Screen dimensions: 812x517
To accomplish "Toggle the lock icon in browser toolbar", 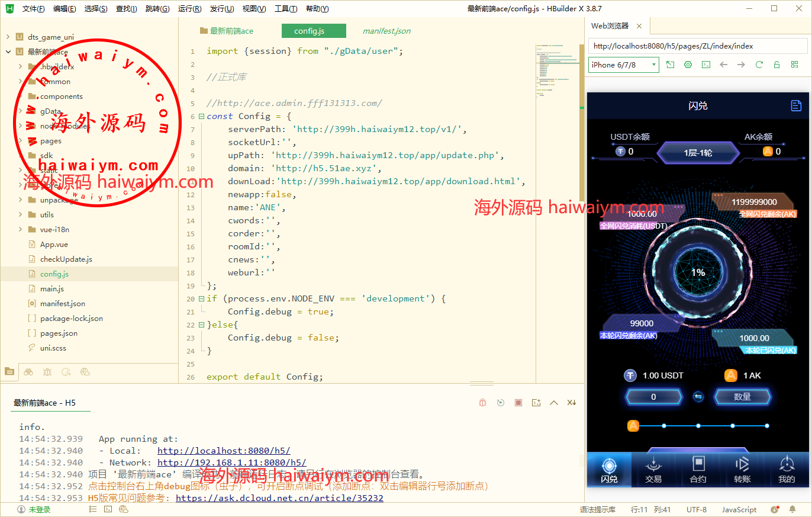I will point(776,65).
